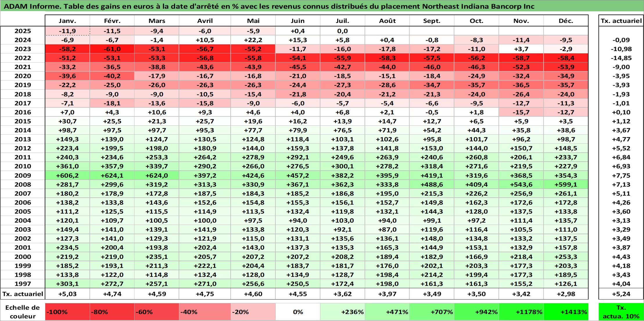Select the Juin column header
The image size is (644, 321).
298,21
